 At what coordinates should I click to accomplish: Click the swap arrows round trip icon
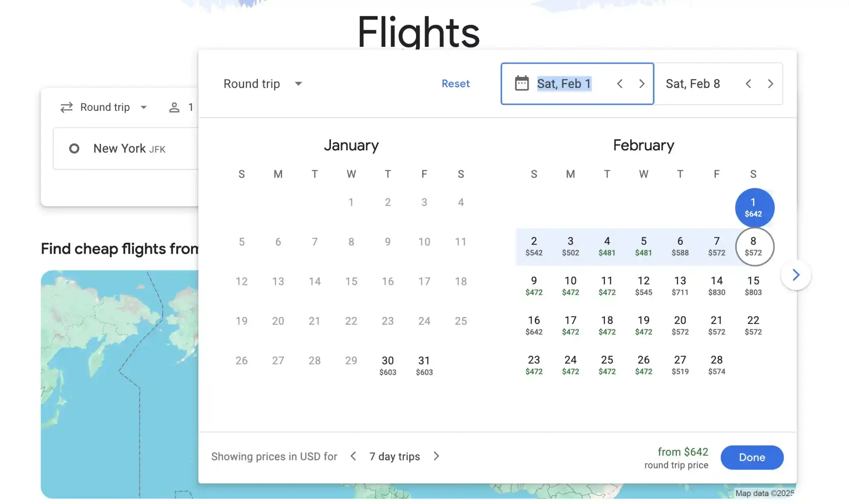coord(66,107)
